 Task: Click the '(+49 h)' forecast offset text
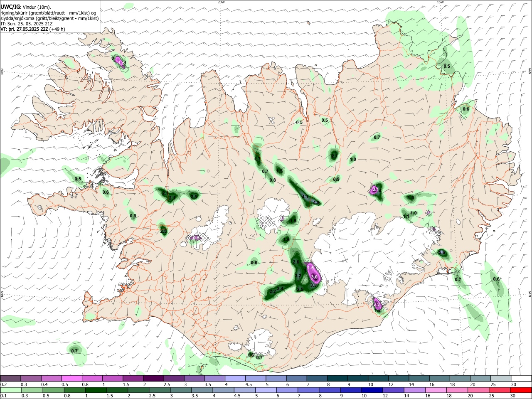(x=57, y=29)
